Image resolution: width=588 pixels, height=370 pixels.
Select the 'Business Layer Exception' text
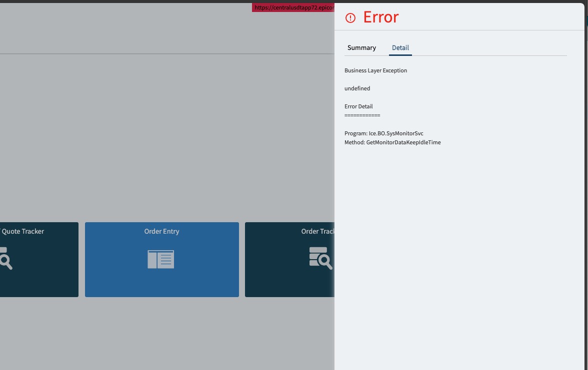tap(376, 70)
